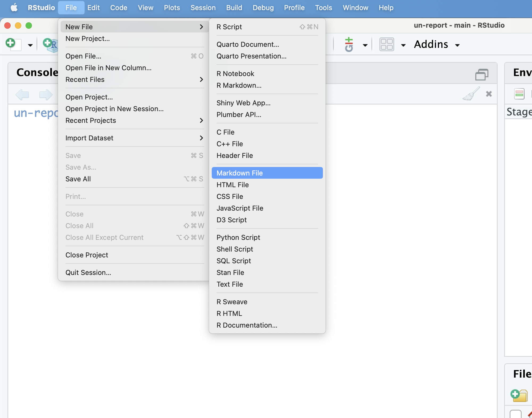Expand the Recent Files submenu

135,80
